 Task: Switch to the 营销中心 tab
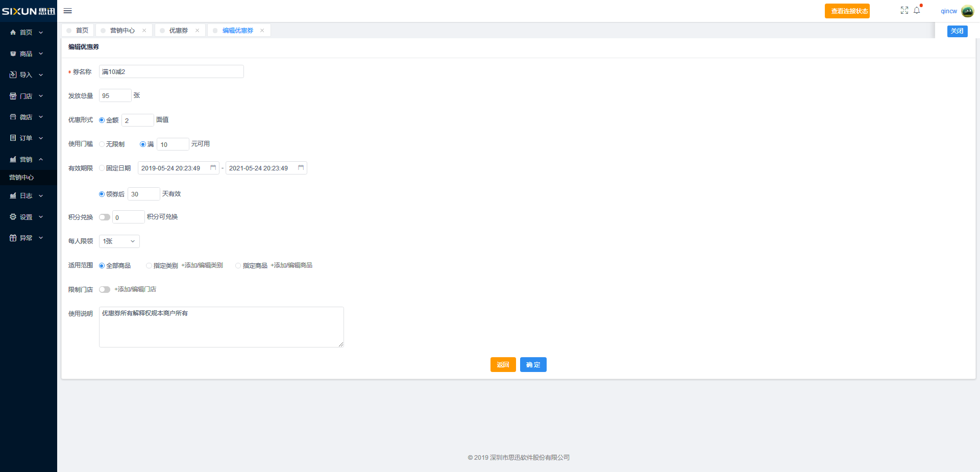122,31
